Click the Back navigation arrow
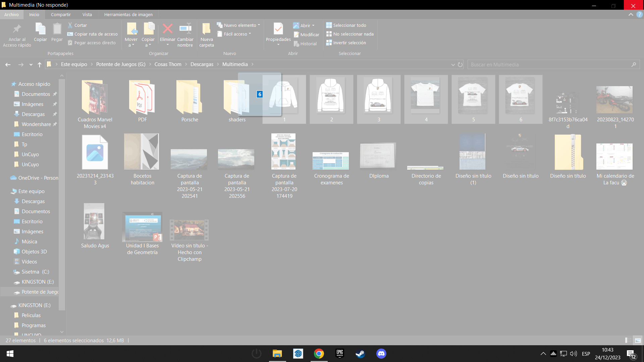 (8, 64)
